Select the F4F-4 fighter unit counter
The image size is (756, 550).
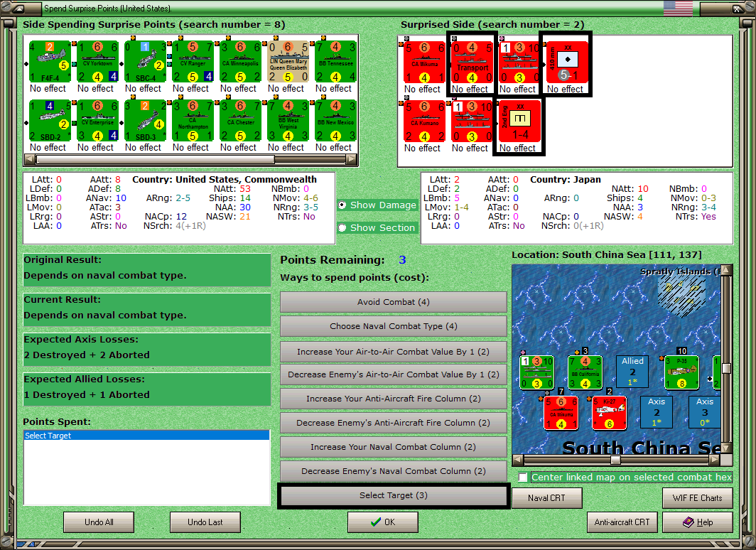(x=50, y=62)
